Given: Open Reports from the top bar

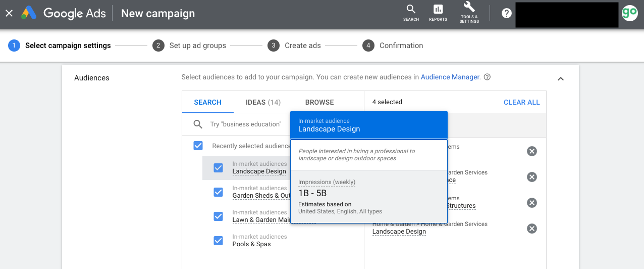Looking at the screenshot, I should 438,13.
